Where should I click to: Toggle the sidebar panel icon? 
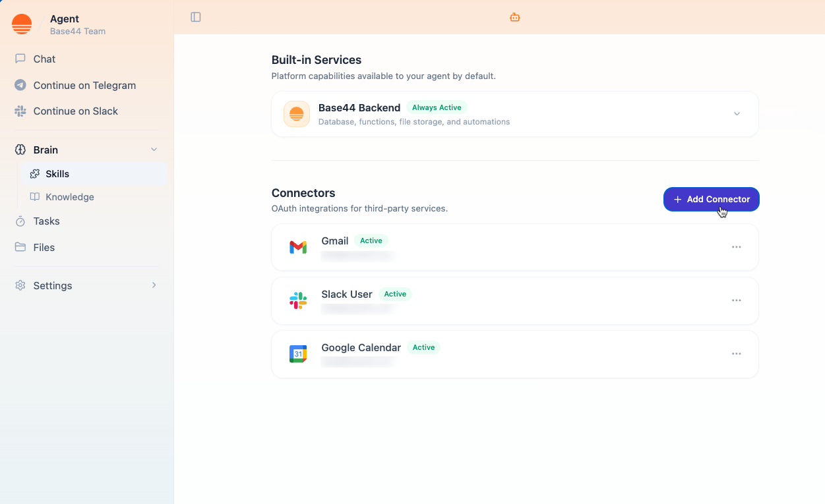coord(196,17)
